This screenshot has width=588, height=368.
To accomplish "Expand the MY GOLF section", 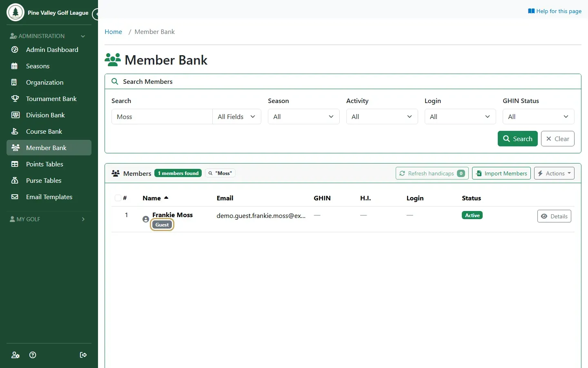I will 49,219.
